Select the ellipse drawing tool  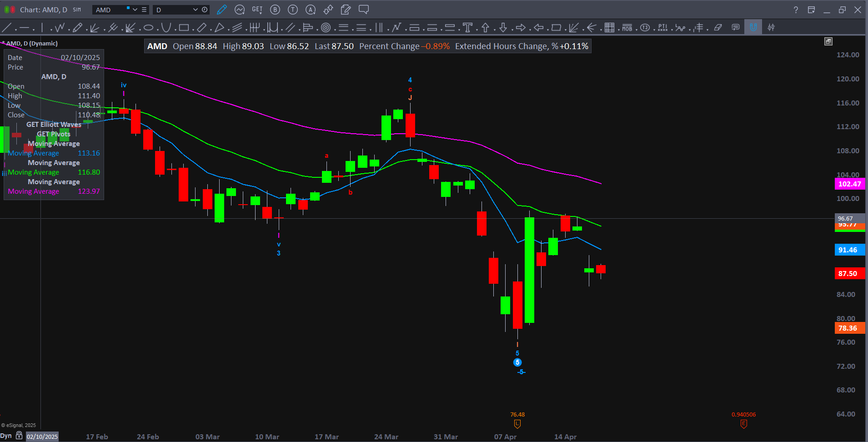pos(148,28)
